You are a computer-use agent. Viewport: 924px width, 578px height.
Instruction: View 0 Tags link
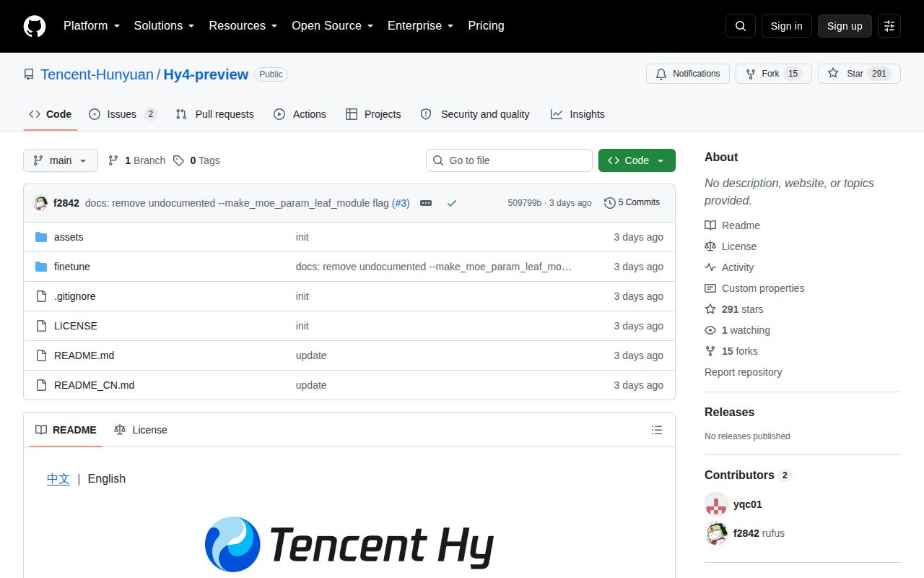(x=196, y=160)
